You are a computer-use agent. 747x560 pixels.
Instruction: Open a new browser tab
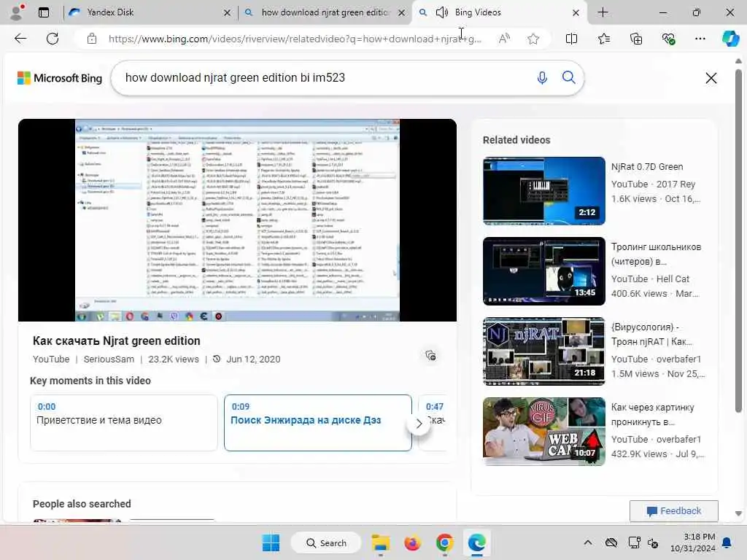click(x=603, y=12)
